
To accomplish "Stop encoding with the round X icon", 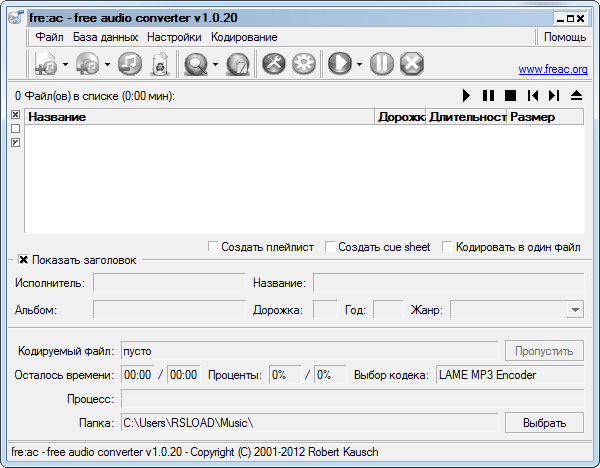I will pyautogui.click(x=412, y=64).
